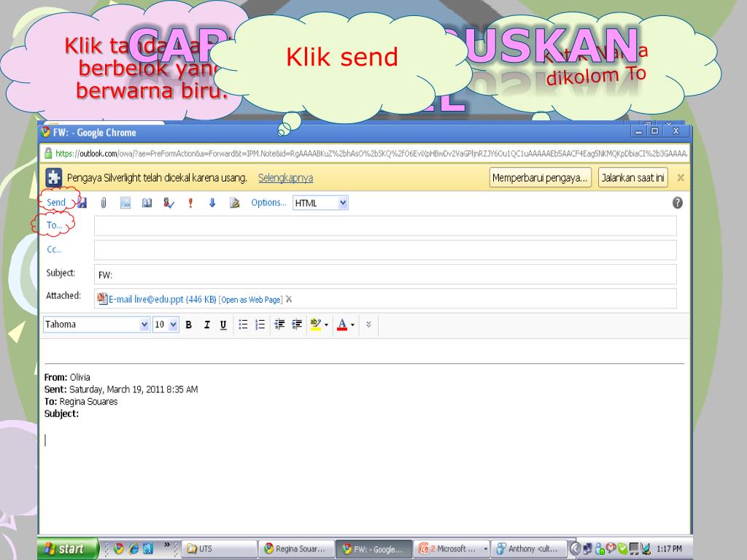Viewport: 747px width, 560px height.
Task: Toggle italic formatting
Action: click(x=206, y=324)
